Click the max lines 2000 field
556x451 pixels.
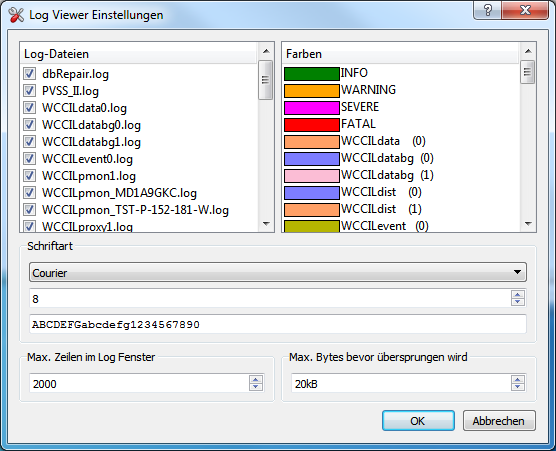pyautogui.click(x=140, y=383)
